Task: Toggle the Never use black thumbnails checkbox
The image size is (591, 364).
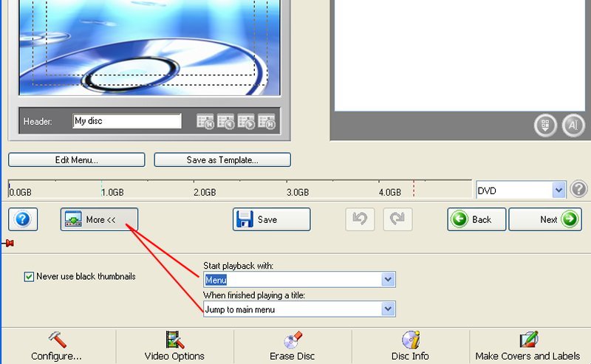Action: pyautogui.click(x=30, y=277)
